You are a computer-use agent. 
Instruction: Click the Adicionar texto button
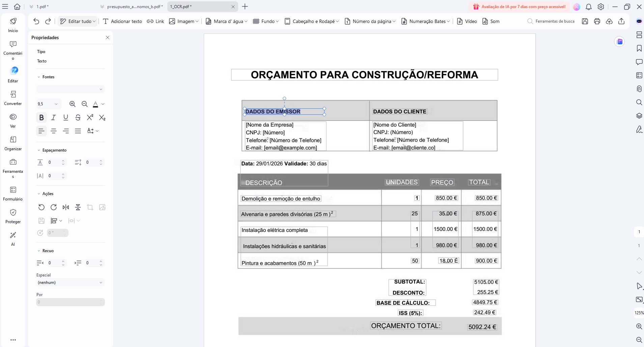pos(122,21)
